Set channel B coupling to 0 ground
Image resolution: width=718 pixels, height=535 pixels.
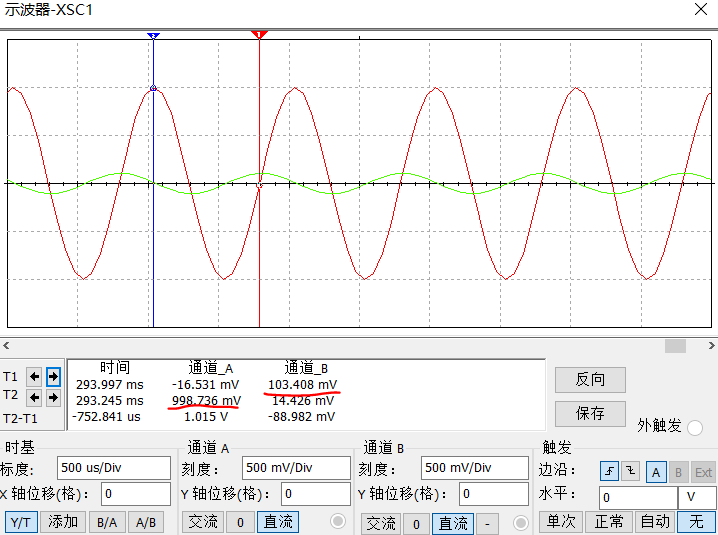416,523
